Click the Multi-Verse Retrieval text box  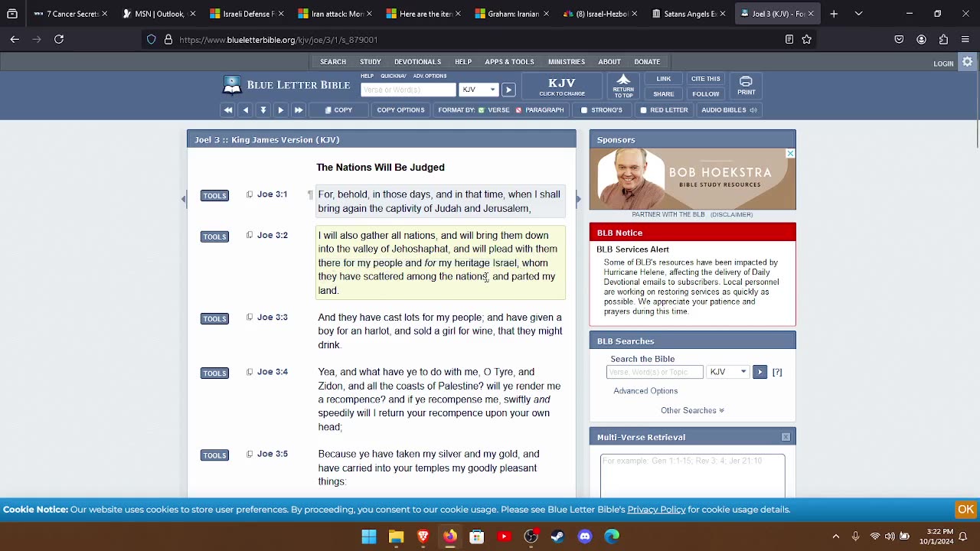click(693, 475)
